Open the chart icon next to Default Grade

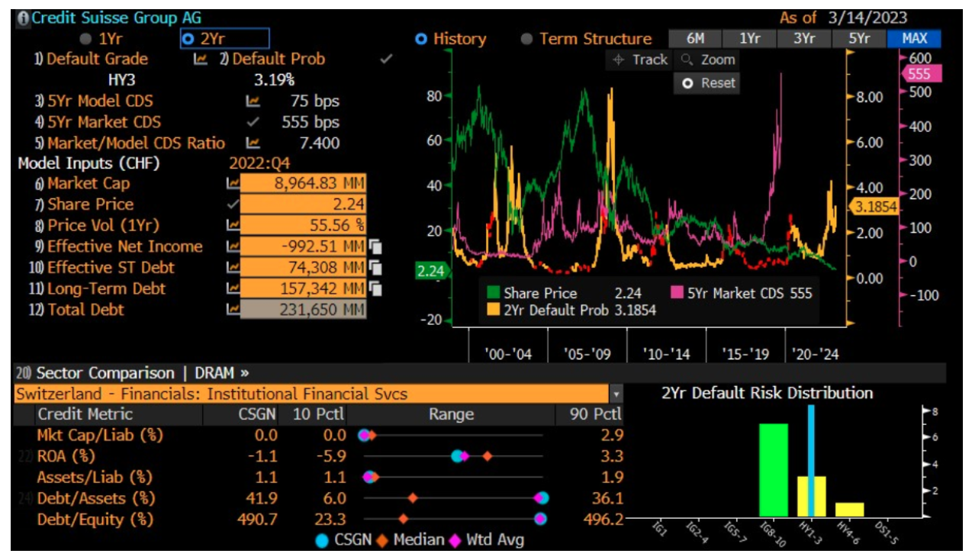[x=201, y=60]
